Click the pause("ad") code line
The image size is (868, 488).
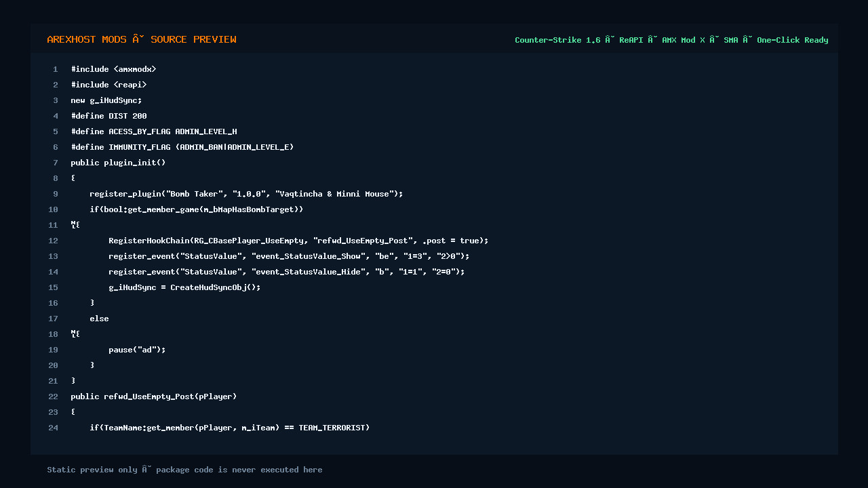[x=137, y=350]
